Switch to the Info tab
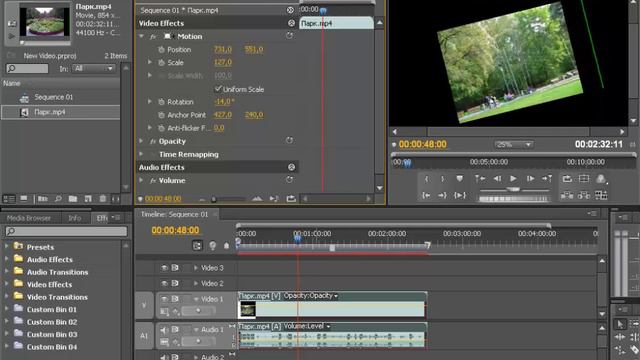The width and height of the screenshot is (640, 360). [75, 218]
